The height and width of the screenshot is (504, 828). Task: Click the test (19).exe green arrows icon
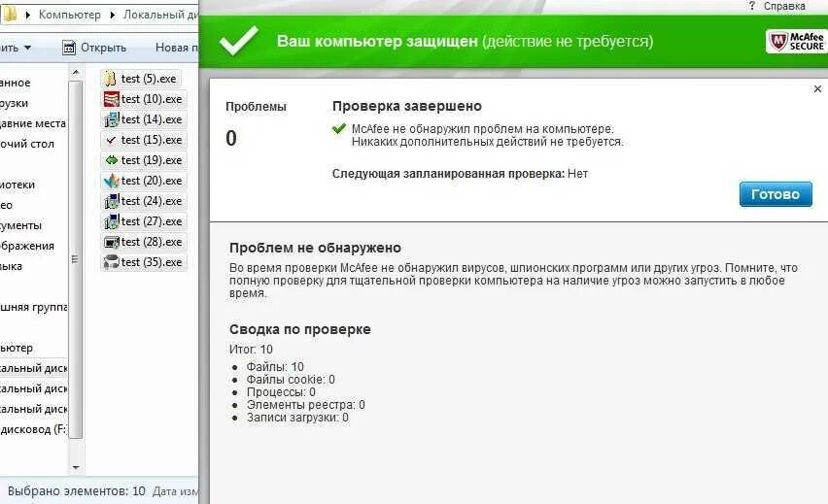[x=112, y=160]
